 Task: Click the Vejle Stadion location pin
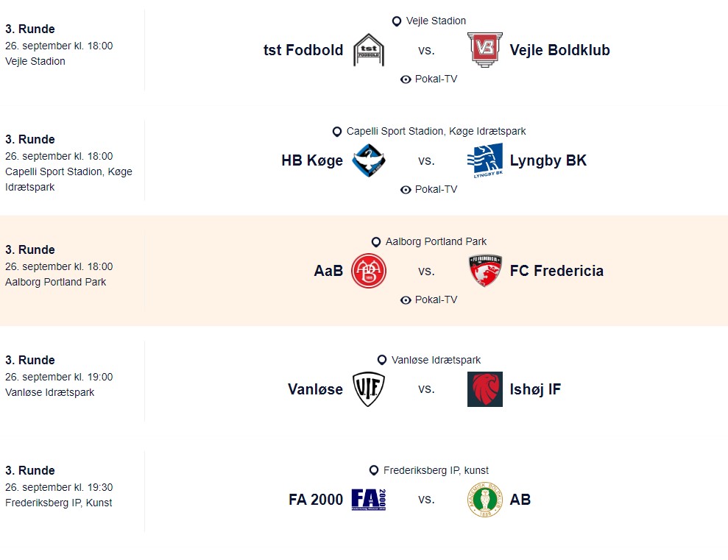397,21
